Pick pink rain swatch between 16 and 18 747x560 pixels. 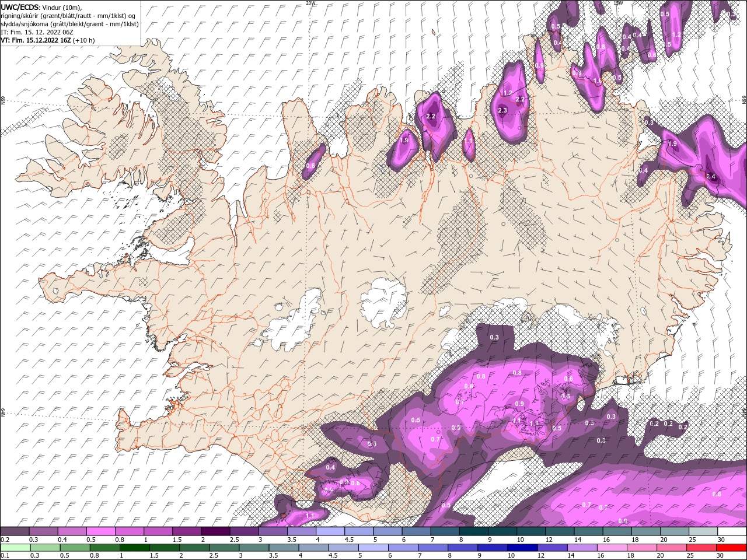(613, 548)
